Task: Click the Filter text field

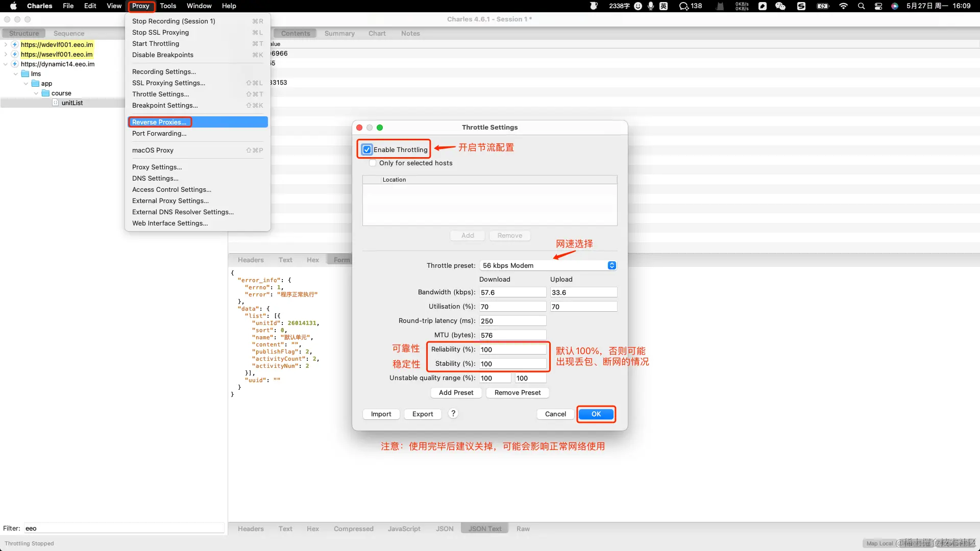Action: (x=124, y=528)
